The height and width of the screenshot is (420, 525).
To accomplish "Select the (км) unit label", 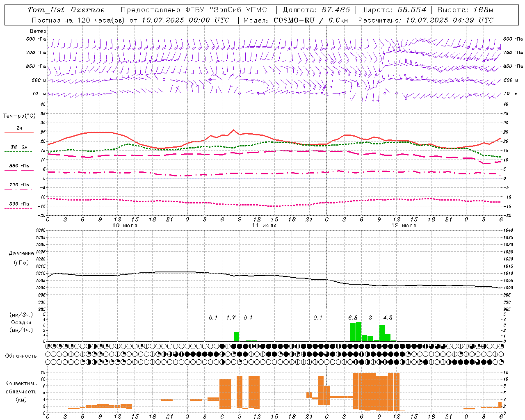I will point(21,399).
